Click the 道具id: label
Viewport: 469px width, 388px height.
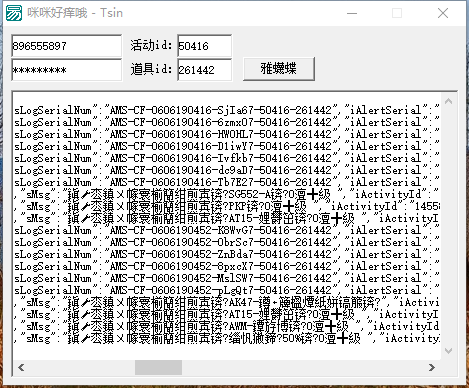click(x=151, y=69)
